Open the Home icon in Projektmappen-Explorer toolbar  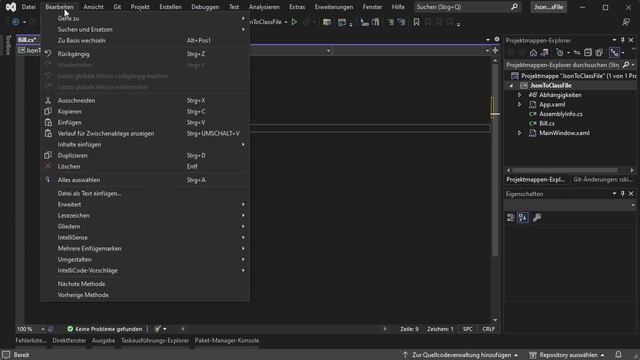click(x=533, y=53)
